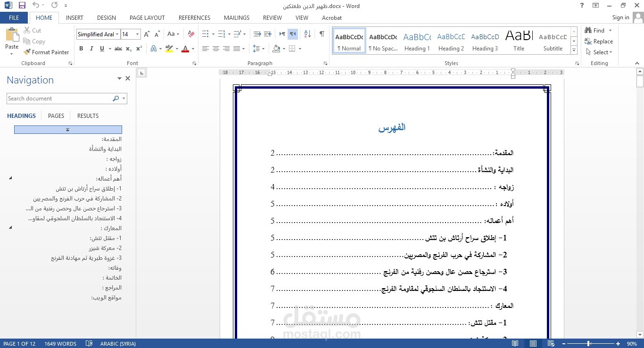
Task: Apply yellow text highlight color
Action: (169, 49)
